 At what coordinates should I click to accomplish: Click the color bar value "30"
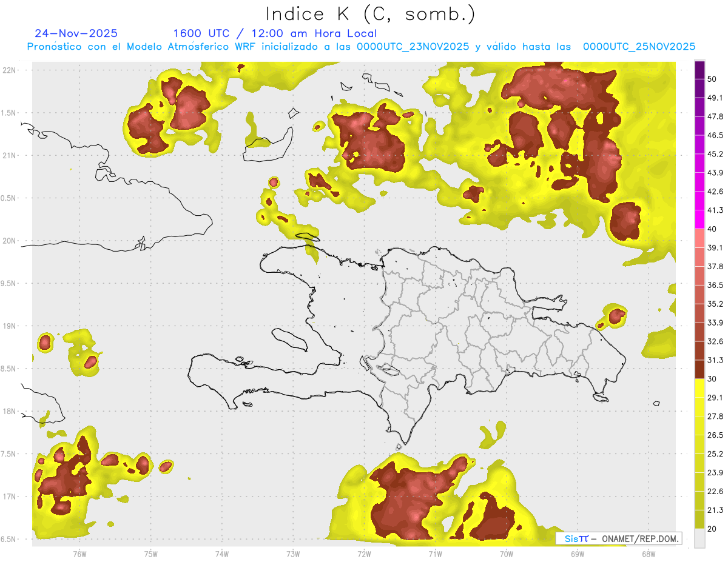point(712,379)
